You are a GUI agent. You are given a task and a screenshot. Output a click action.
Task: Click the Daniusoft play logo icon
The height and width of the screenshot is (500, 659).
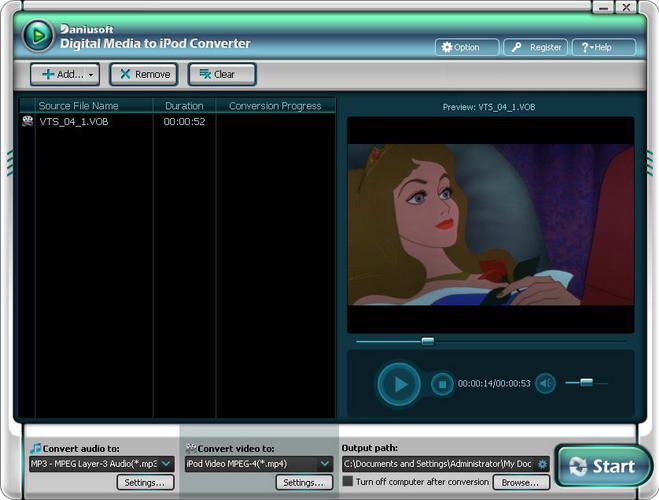click(x=38, y=36)
